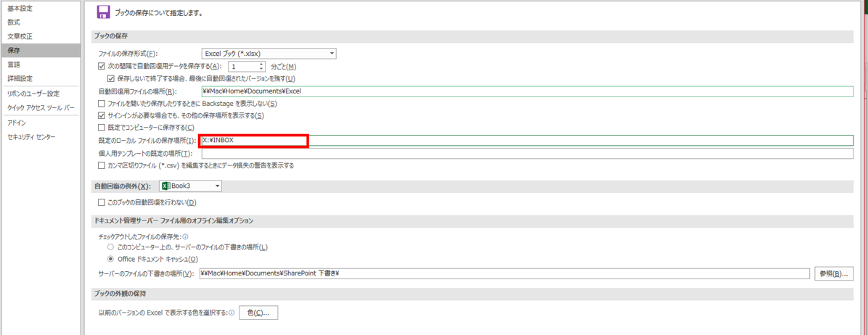The height and width of the screenshot is (335, 868).
Task: Toggle 保存しないで終了する場合 checkbox
Action: 110,78
